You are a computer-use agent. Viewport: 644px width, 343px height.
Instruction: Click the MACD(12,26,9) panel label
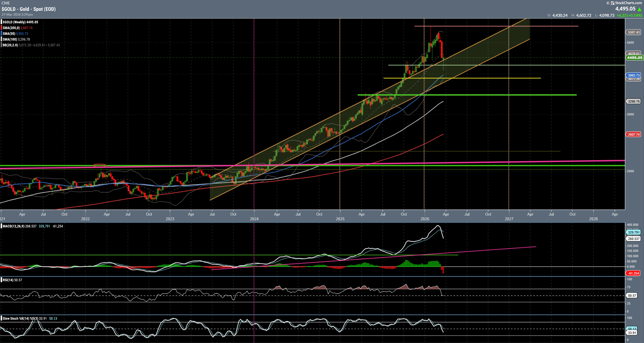pyautogui.click(x=13, y=226)
